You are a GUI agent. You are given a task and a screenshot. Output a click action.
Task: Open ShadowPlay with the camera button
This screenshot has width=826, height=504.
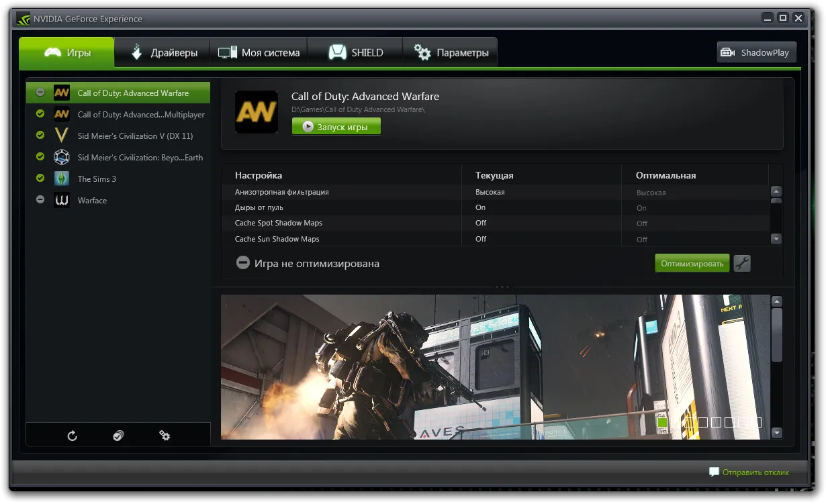click(756, 52)
